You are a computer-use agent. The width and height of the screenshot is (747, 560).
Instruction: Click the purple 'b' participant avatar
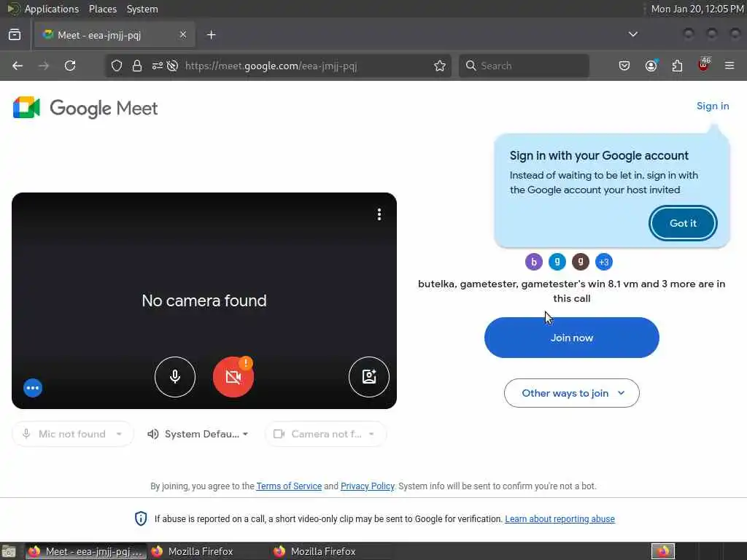point(533,262)
